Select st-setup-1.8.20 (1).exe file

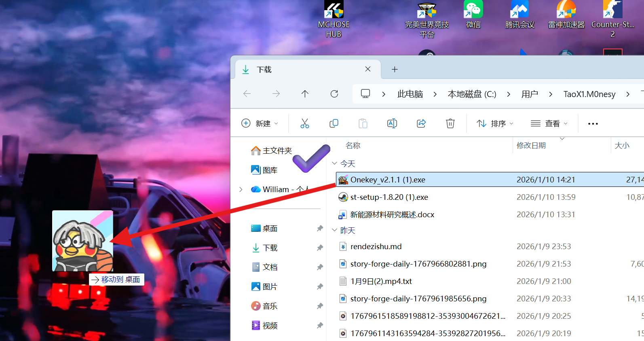(x=389, y=197)
